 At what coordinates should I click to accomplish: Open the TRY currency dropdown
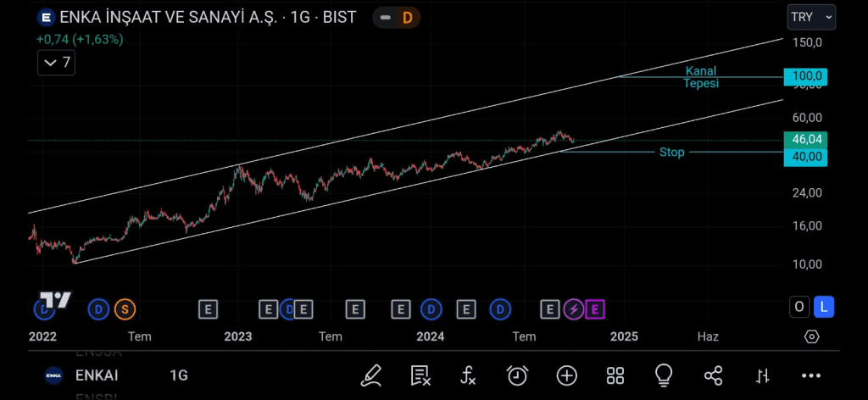point(811,17)
